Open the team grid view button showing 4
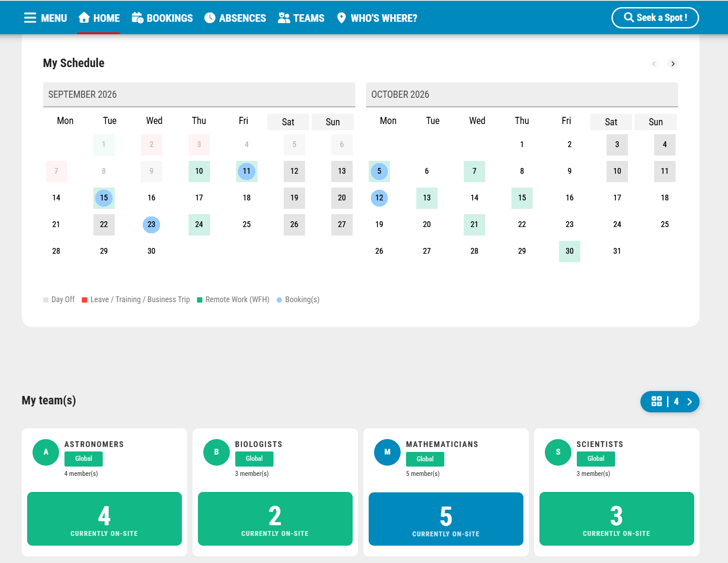 point(670,402)
